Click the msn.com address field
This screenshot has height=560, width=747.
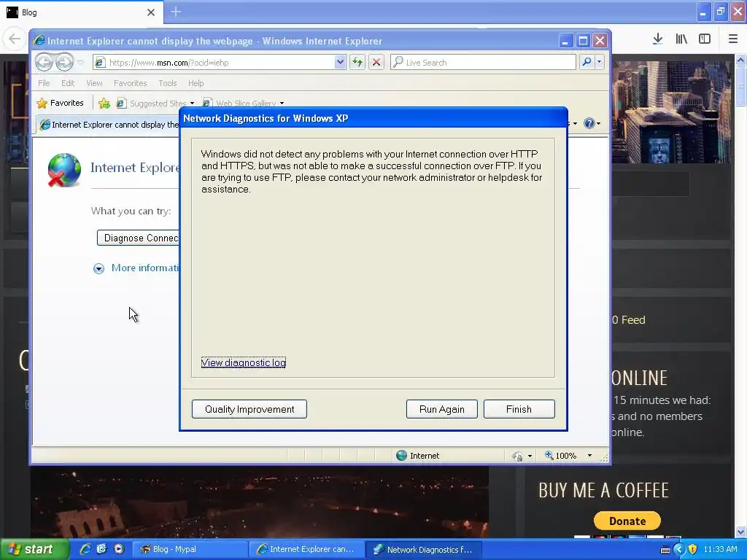[219, 62]
